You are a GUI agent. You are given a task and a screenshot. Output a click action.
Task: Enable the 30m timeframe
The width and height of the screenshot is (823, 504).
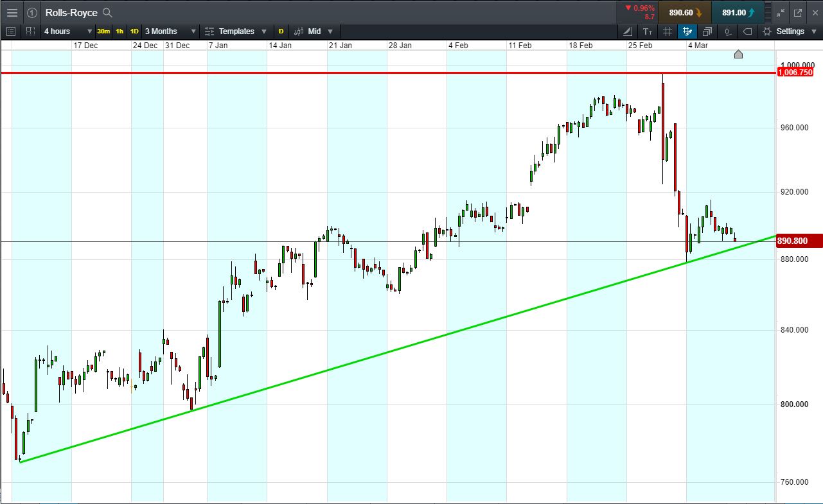pos(103,31)
